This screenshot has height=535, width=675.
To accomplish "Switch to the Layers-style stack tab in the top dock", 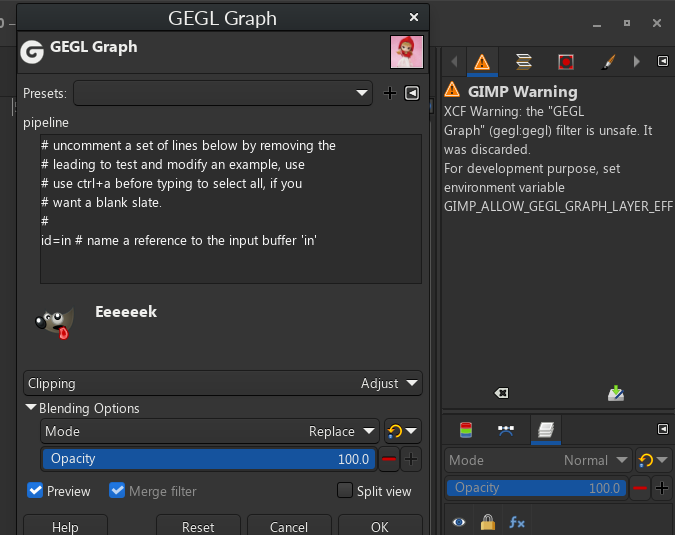I will [x=523, y=62].
